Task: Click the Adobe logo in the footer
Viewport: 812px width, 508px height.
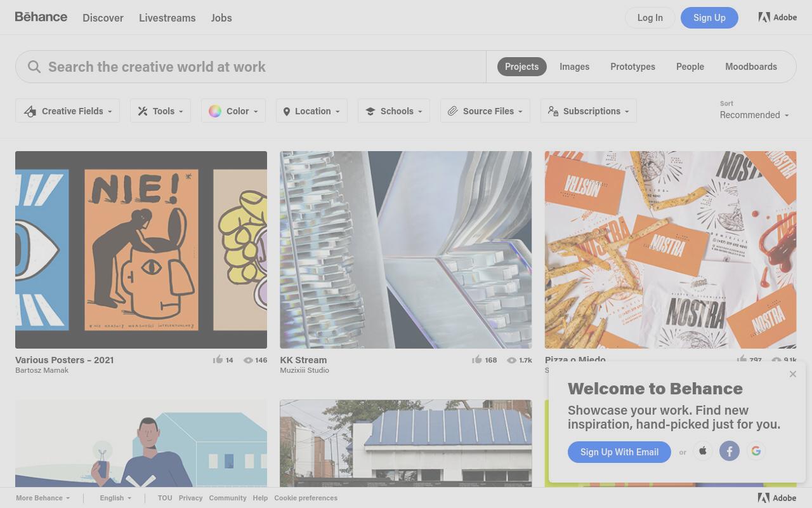Action: 777,498
